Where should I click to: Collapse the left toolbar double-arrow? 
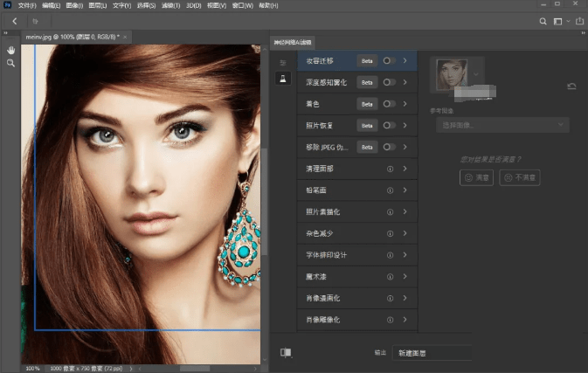click(5, 33)
